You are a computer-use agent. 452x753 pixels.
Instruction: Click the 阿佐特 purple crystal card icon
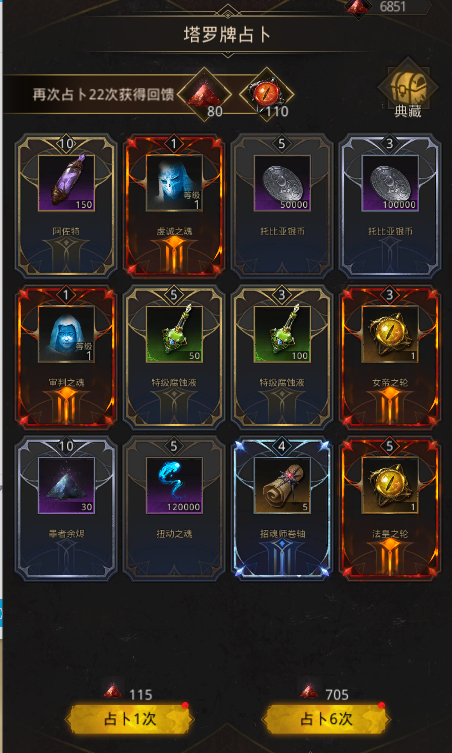click(66, 183)
